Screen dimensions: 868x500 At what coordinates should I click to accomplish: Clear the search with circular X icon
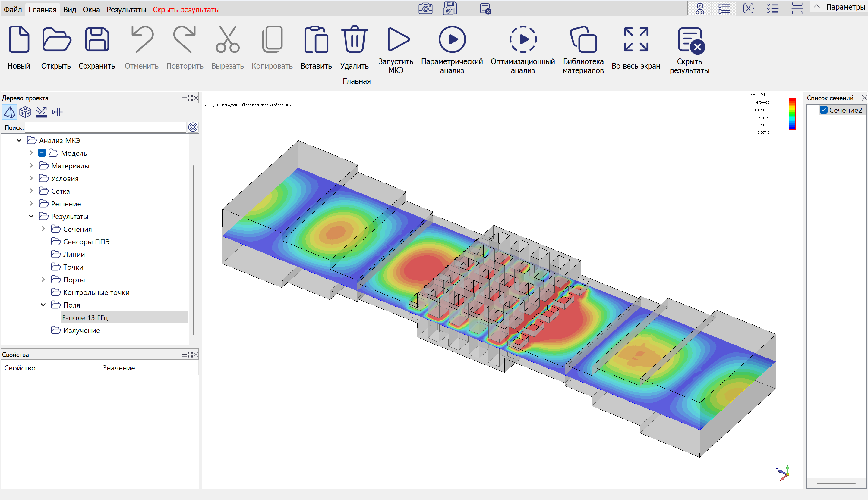pos(193,127)
